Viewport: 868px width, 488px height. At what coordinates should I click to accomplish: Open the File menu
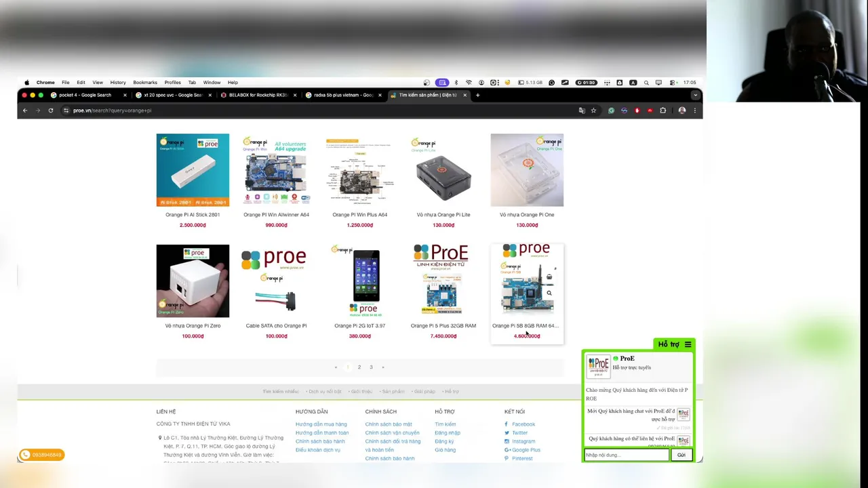click(x=66, y=83)
